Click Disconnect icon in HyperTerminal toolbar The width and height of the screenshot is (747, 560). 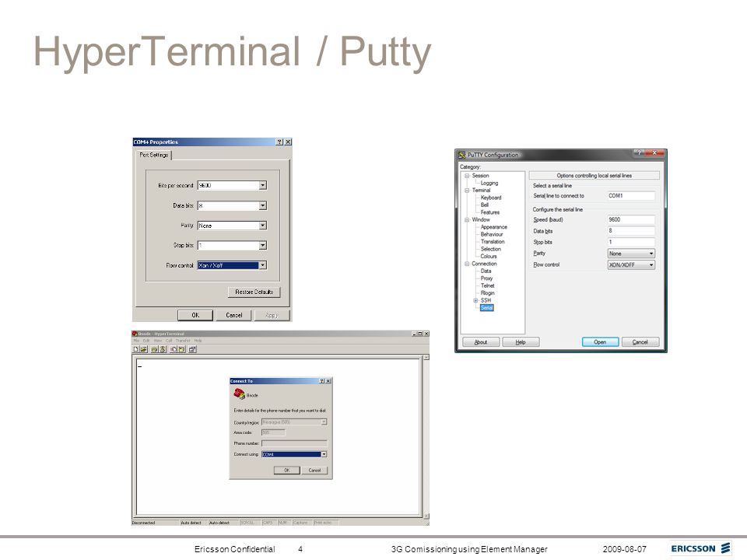point(163,349)
